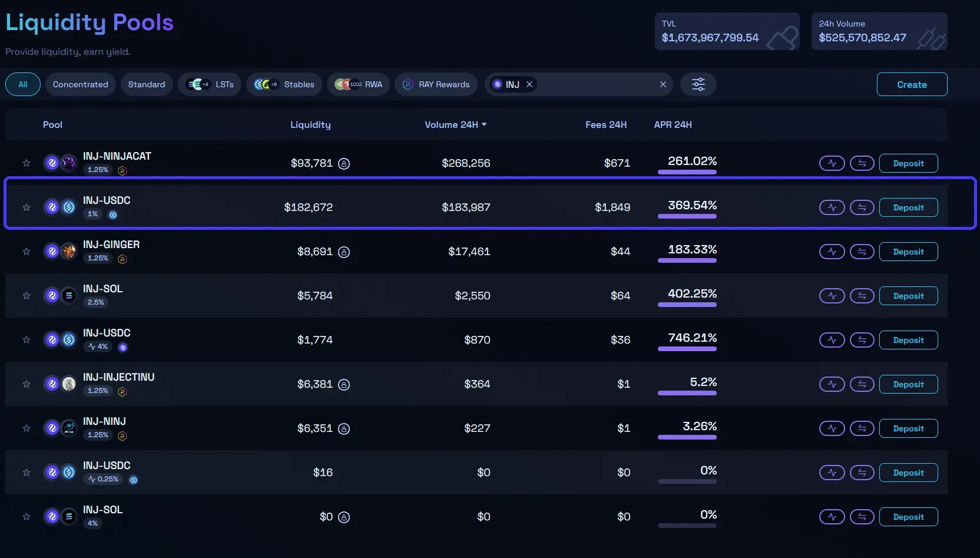Favorite the INJ-SOL 2.5% pool

click(27, 296)
